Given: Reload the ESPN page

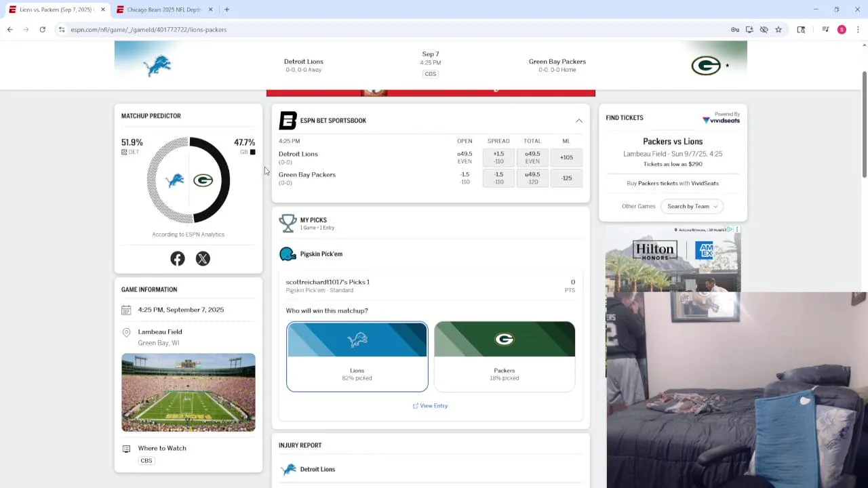Looking at the screenshot, I should point(42,29).
